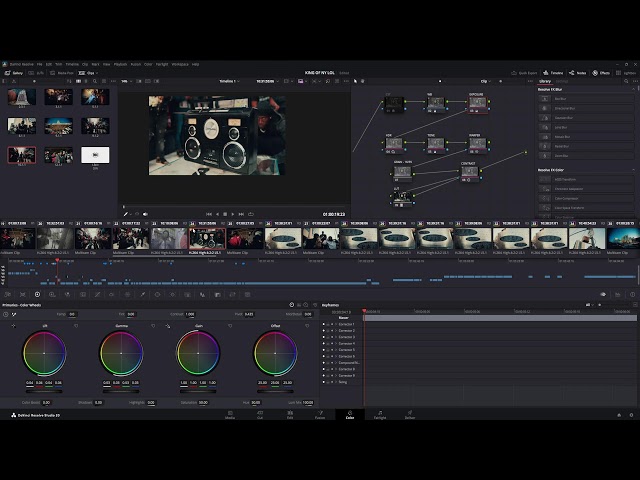
Task: Expand Corrector 2 keyframe track
Action: [336, 331]
